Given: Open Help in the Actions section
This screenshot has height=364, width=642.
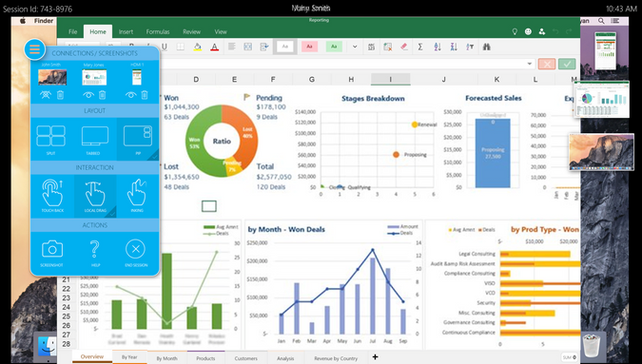Looking at the screenshot, I should coord(94,250).
